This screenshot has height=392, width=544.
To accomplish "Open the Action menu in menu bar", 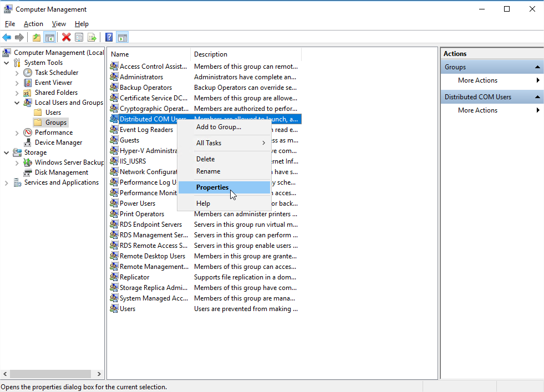I will pos(33,24).
